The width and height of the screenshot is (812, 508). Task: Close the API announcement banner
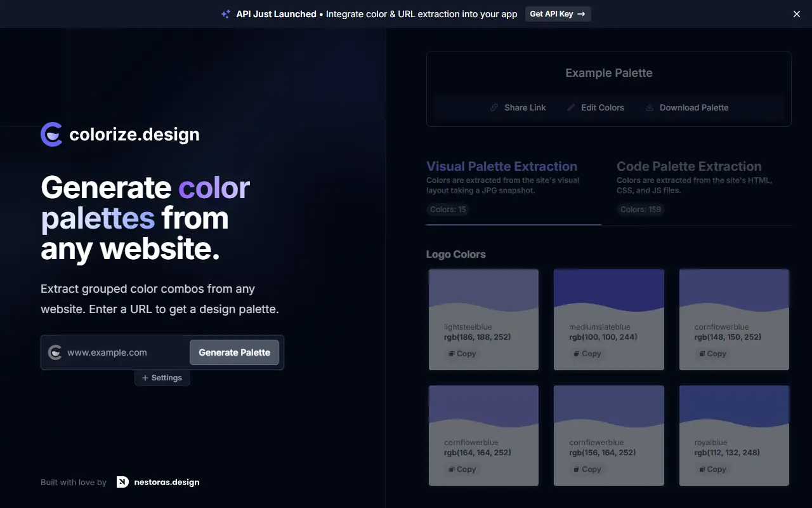pyautogui.click(x=797, y=14)
